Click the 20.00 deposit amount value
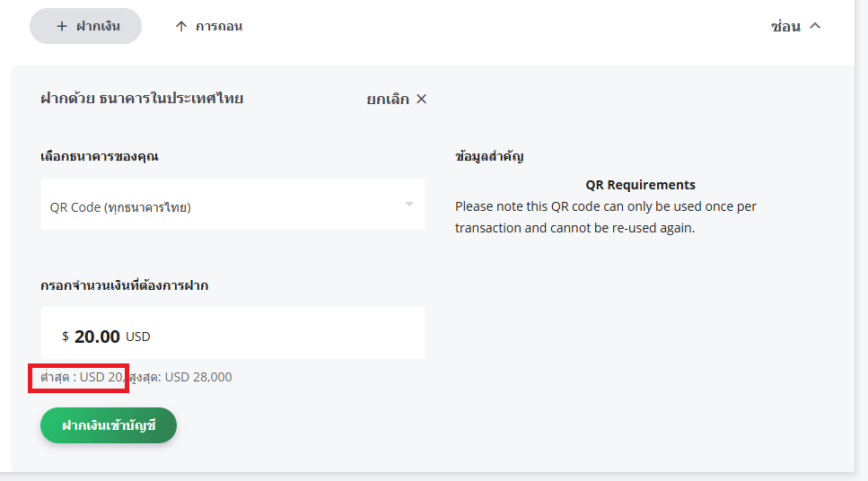The width and height of the screenshot is (868, 481). click(97, 337)
